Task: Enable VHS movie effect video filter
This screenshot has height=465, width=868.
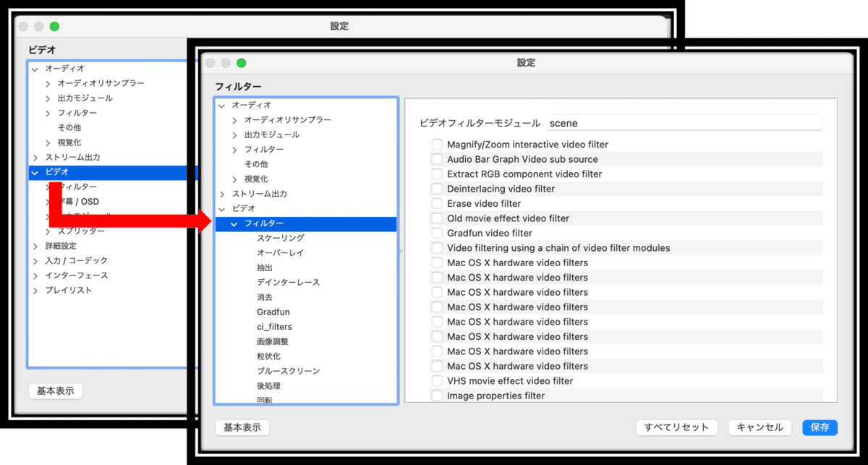Action: tap(437, 381)
